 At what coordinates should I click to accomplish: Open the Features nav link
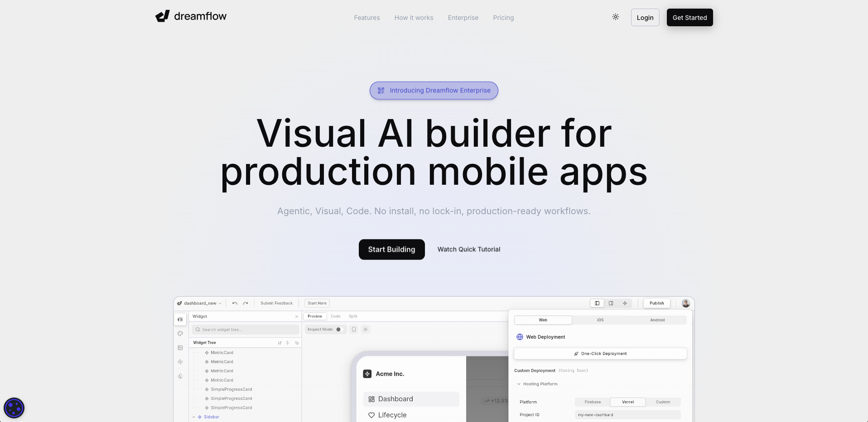point(367,18)
